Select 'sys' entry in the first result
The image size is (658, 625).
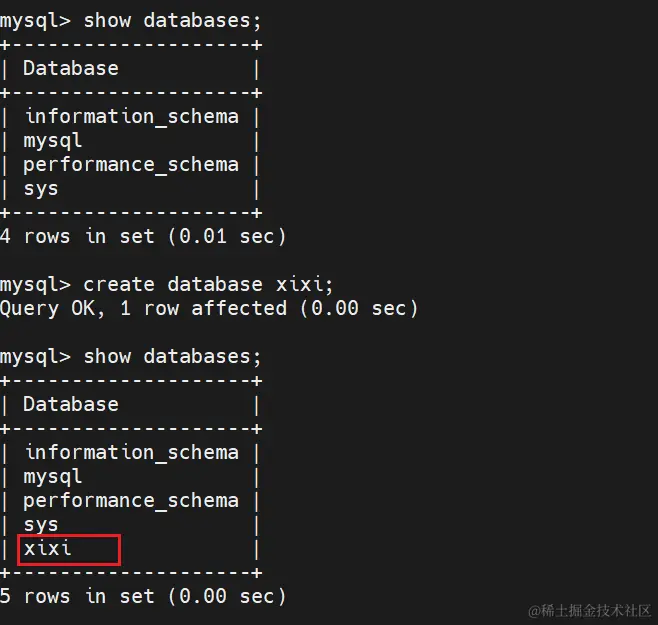pos(41,189)
